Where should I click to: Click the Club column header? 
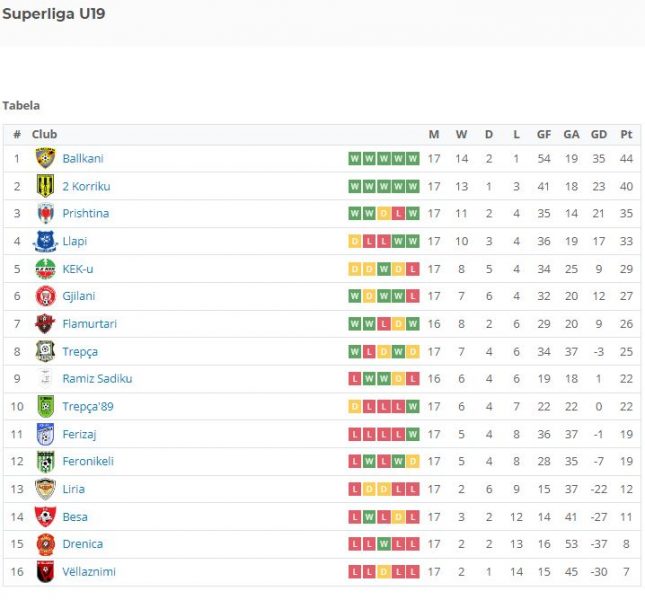coord(44,134)
